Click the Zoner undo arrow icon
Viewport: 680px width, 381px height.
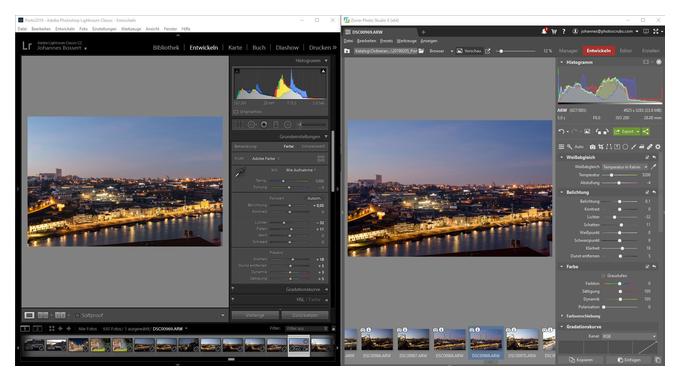562,131
